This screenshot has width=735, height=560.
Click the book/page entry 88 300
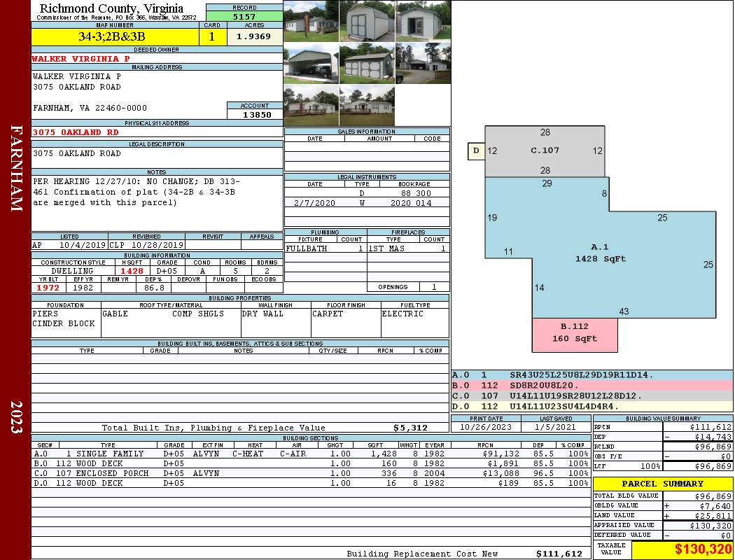pos(415,193)
